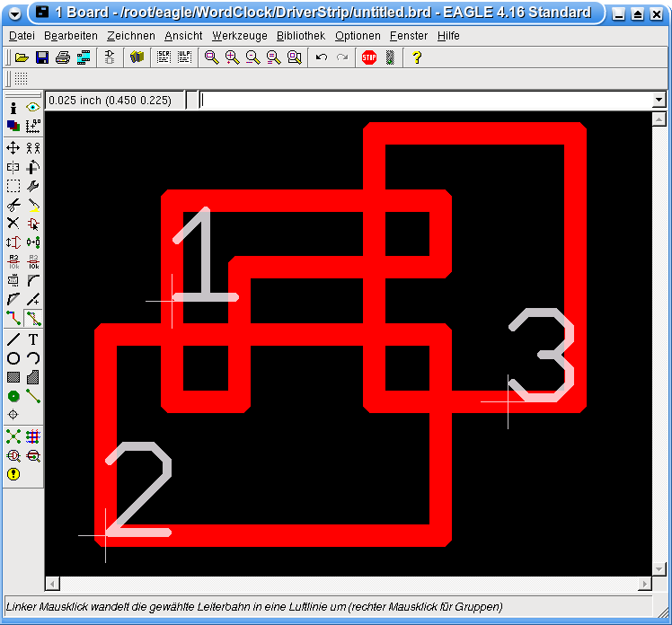The image size is (672, 625).
Task: Click the traffic light Go icon
Action: pyautogui.click(x=390, y=57)
